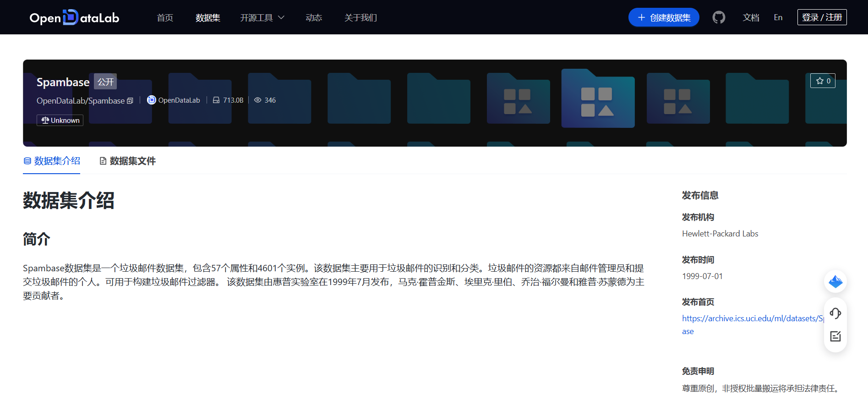Open the 动态 navigation item
Screen dimensions: 868x395
314,17
